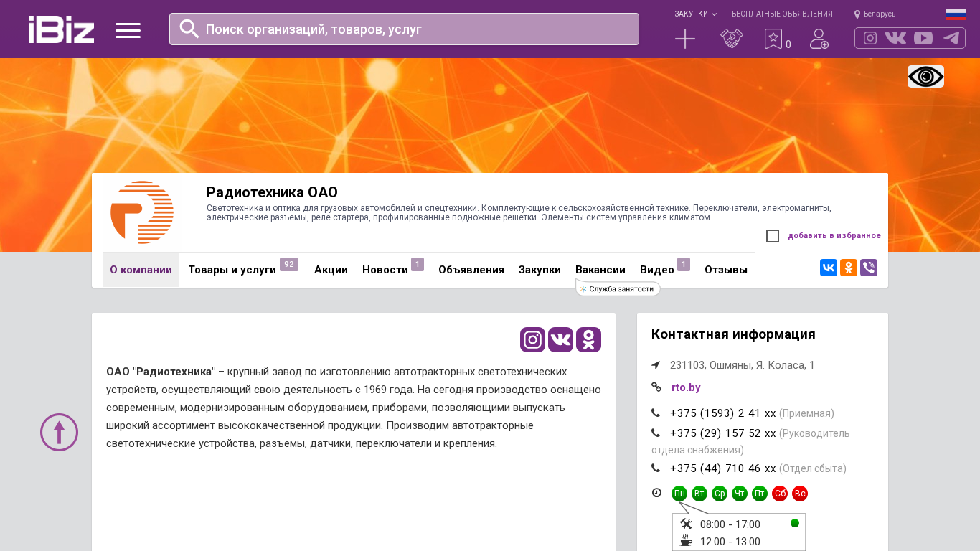Reveal Отдел сбыта phone number

723,468
